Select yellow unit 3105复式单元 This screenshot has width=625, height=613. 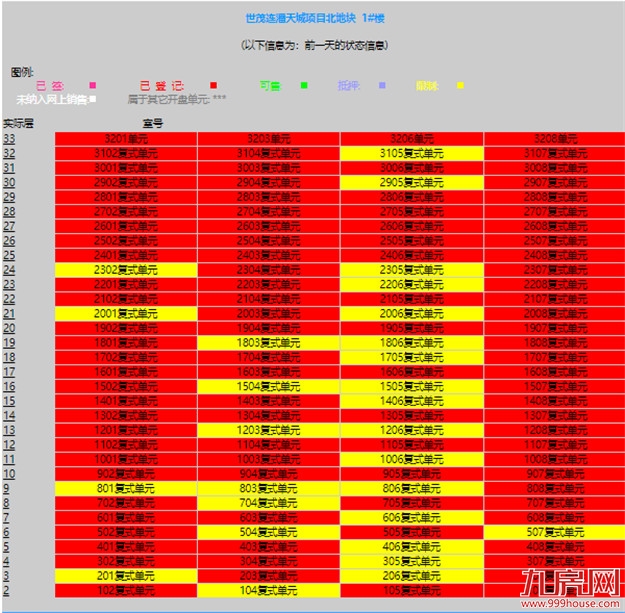point(412,153)
